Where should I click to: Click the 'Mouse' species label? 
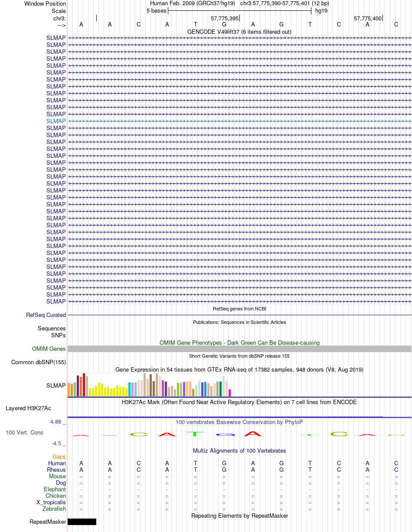pos(58,477)
